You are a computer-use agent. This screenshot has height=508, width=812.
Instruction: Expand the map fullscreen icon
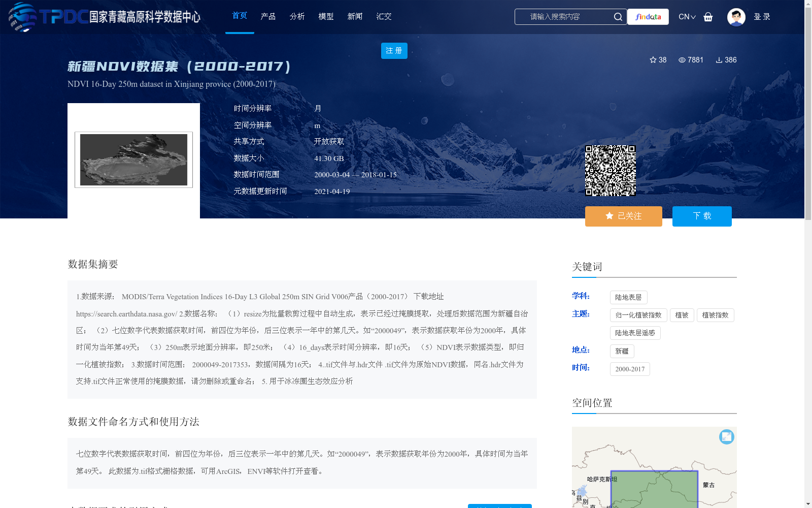[727, 437]
